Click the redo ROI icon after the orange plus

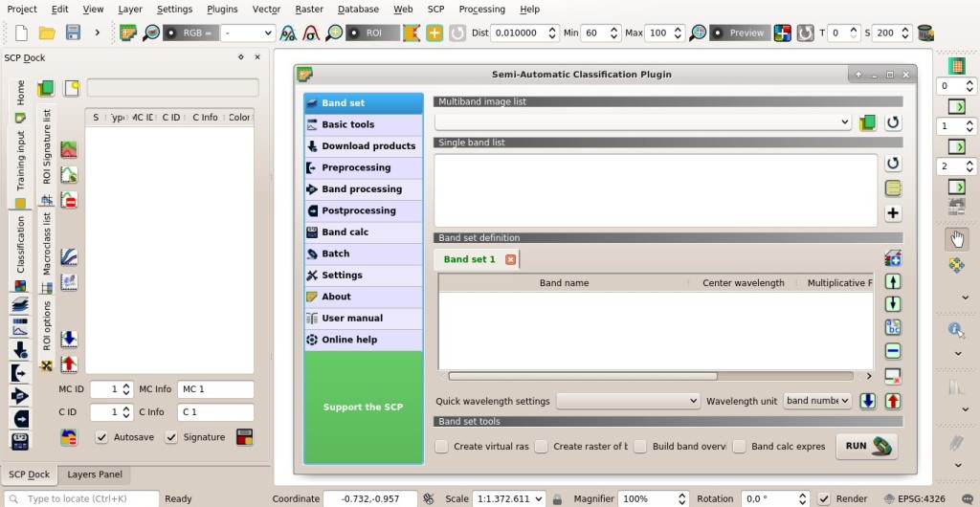[x=457, y=33]
